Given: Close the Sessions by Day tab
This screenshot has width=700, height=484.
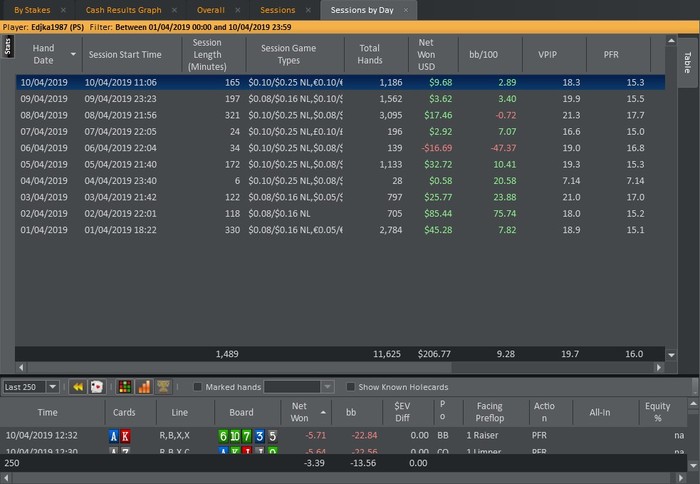Looking at the screenshot, I should point(406,10).
